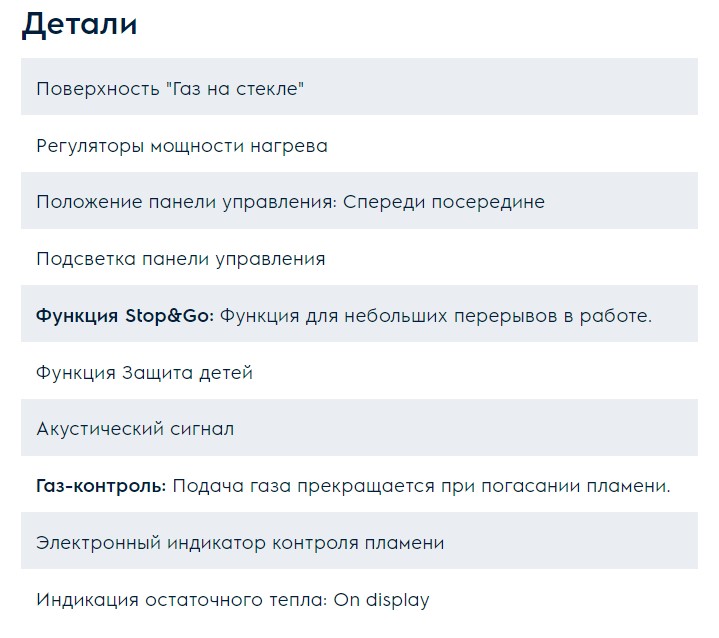Select the "Электронный индикатор контроля пламени" row

coord(240,543)
